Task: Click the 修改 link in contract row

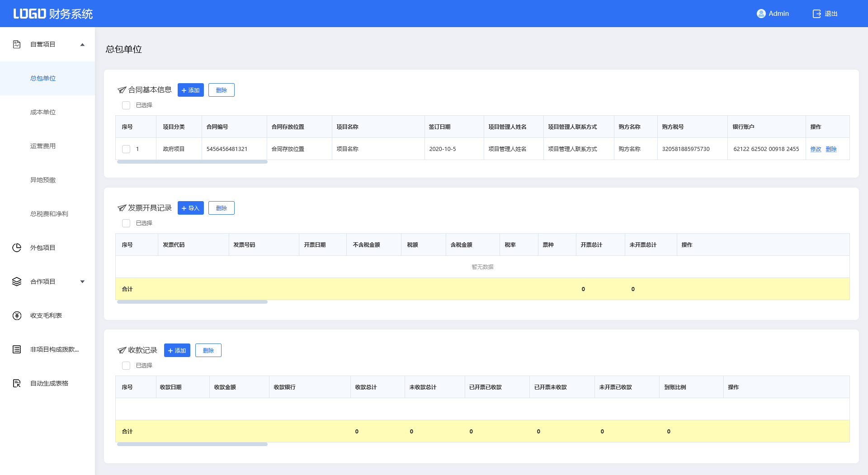Action: [816, 149]
